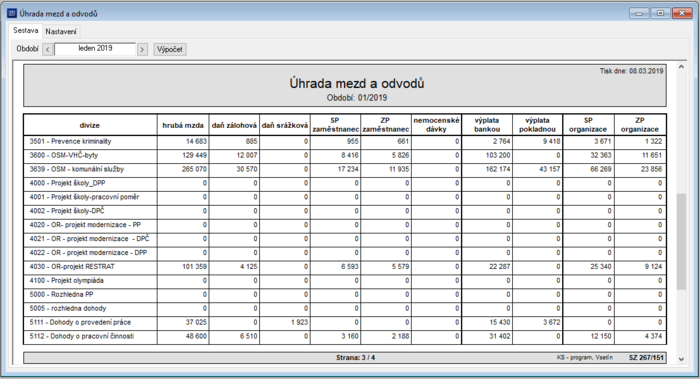This screenshot has height=379, width=700.
Task: Click the Výpočet button
Action: (x=170, y=50)
